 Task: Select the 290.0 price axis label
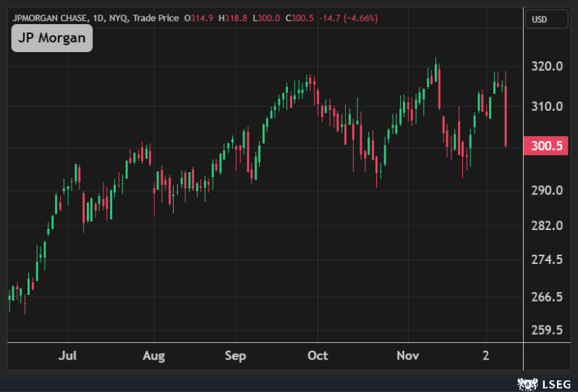(x=547, y=190)
